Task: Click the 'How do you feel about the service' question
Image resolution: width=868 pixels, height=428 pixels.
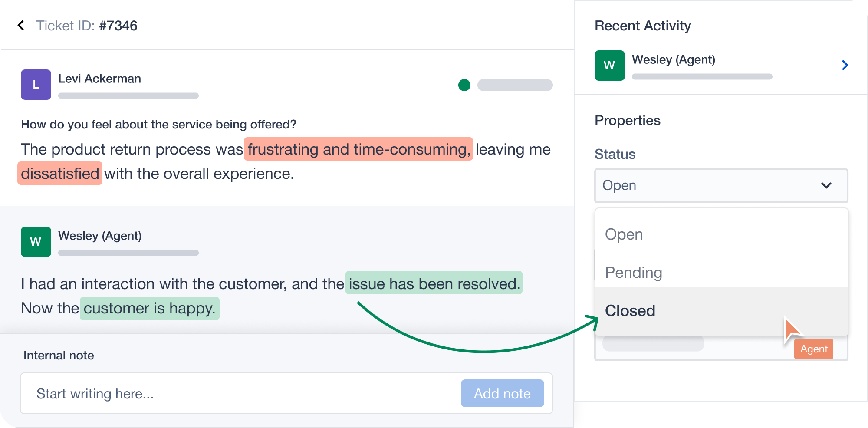Action: [158, 125]
